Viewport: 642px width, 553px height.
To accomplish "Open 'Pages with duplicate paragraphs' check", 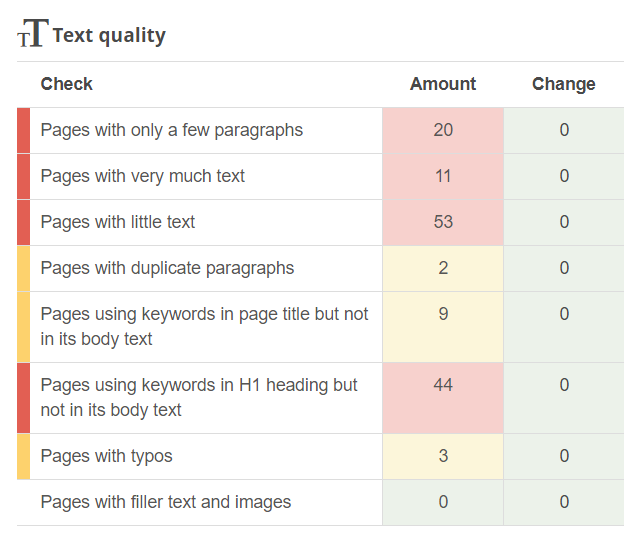I will pyautogui.click(x=167, y=268).
